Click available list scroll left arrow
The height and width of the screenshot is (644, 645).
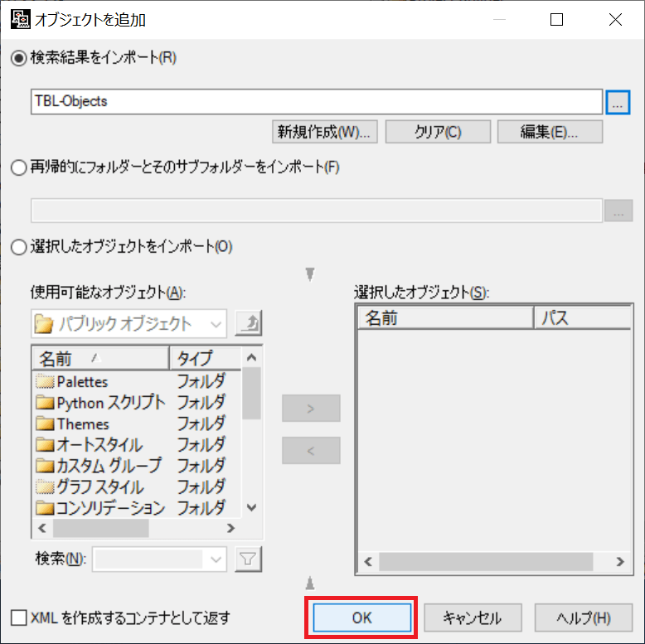(x=42, y=528)
